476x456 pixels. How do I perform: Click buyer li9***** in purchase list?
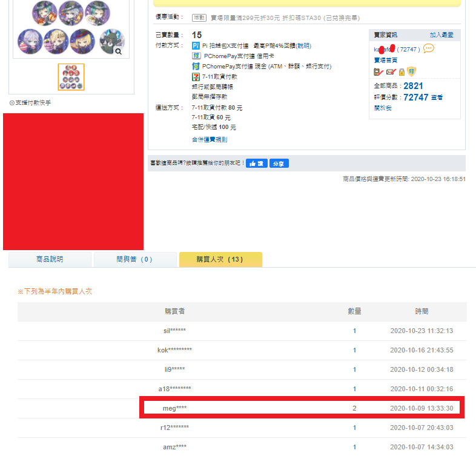[x=174, y=369]
